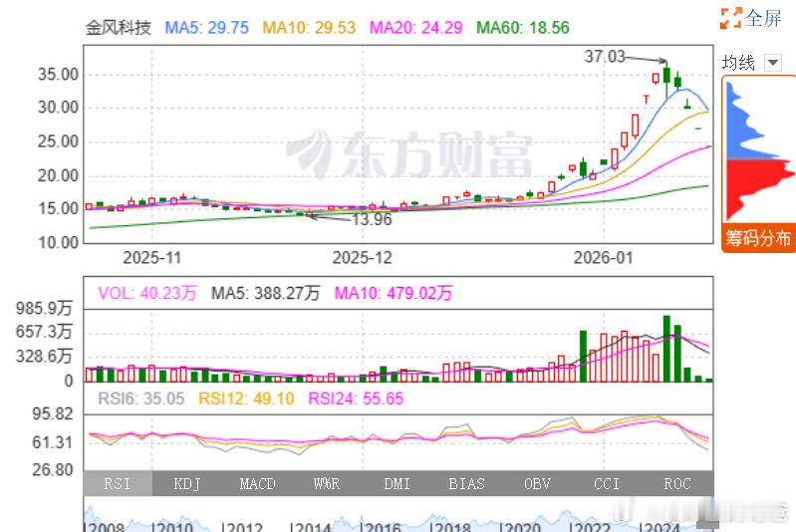Viewport: 796px width, 532px height.
Task: Click the 2010 year on bottom timeline
Action: click(173, 527)
